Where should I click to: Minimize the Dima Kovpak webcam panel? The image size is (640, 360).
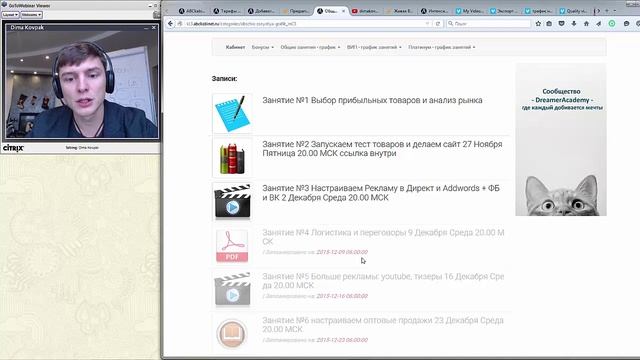coord(146,27)
